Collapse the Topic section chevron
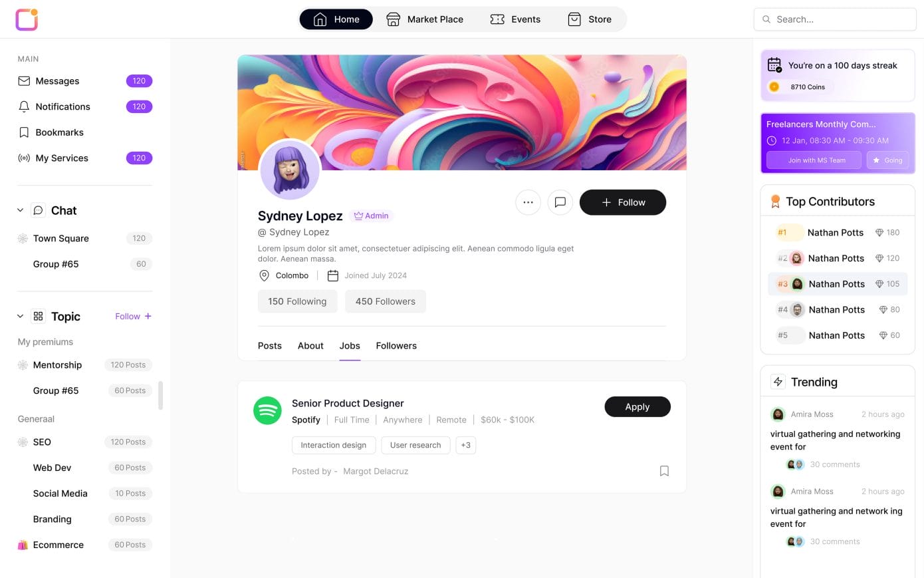Screen dimensions: 924x578 click(20, 317)
